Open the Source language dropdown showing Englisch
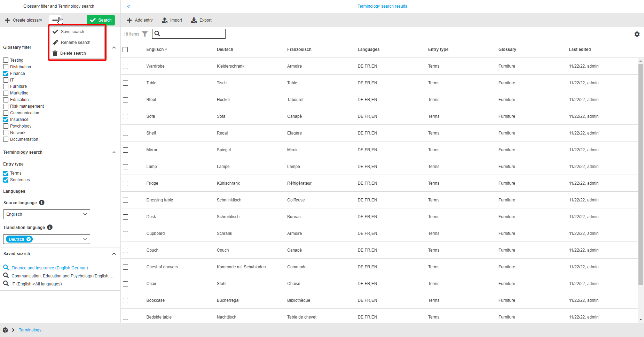The image size is (644, 337). coord(47,214)
